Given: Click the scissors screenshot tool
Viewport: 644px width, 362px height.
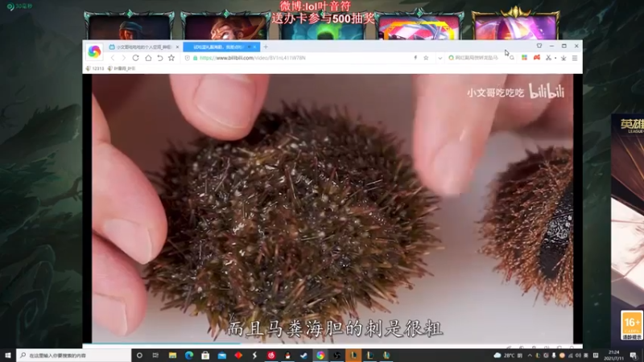Looking at the screenshot, I should [548, 58].
